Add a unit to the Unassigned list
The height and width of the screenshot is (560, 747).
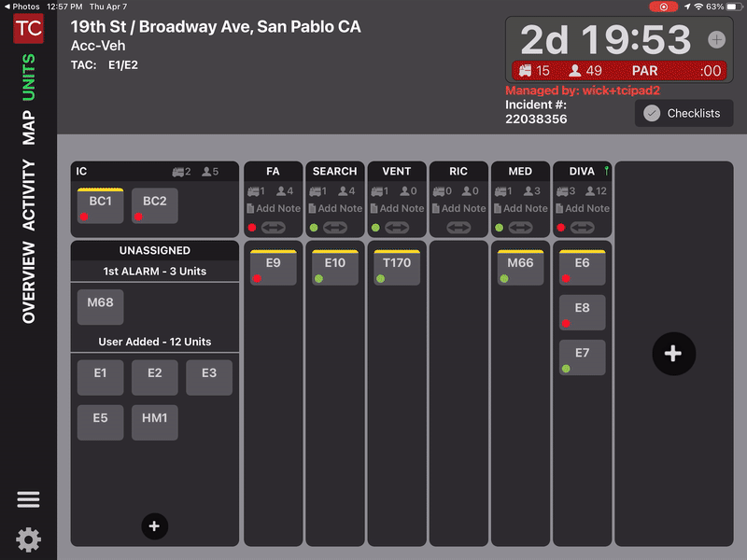154,526
